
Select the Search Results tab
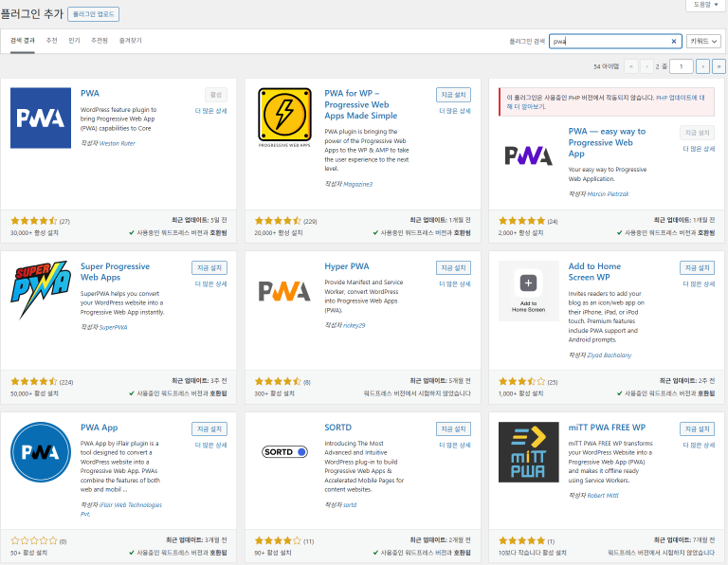(23, 41)
